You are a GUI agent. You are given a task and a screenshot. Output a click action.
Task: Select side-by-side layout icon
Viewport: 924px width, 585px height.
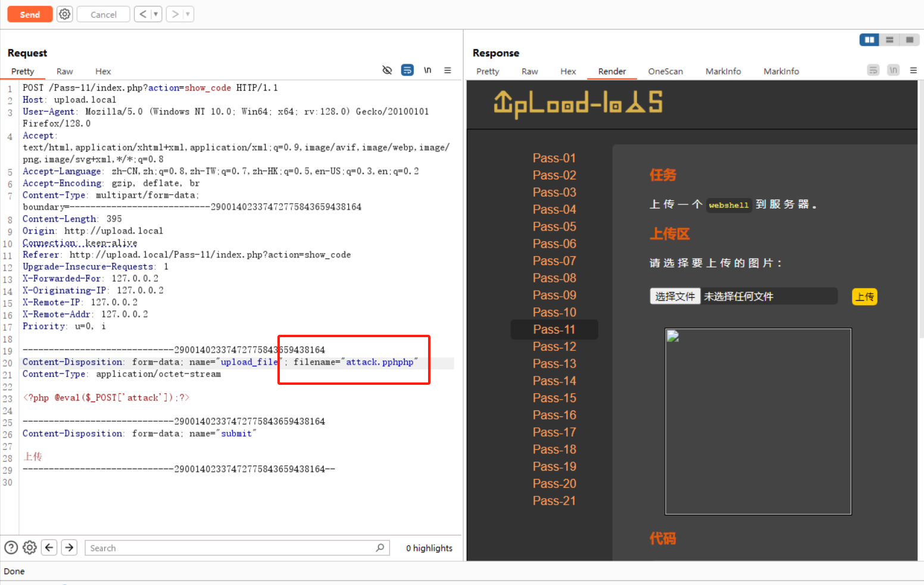(x=869, y=40)
